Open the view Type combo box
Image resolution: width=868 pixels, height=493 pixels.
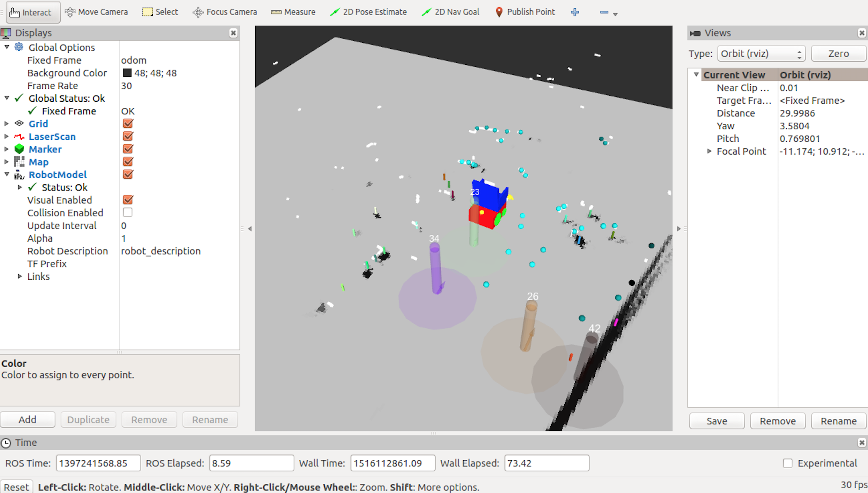[x=761, y=53]
